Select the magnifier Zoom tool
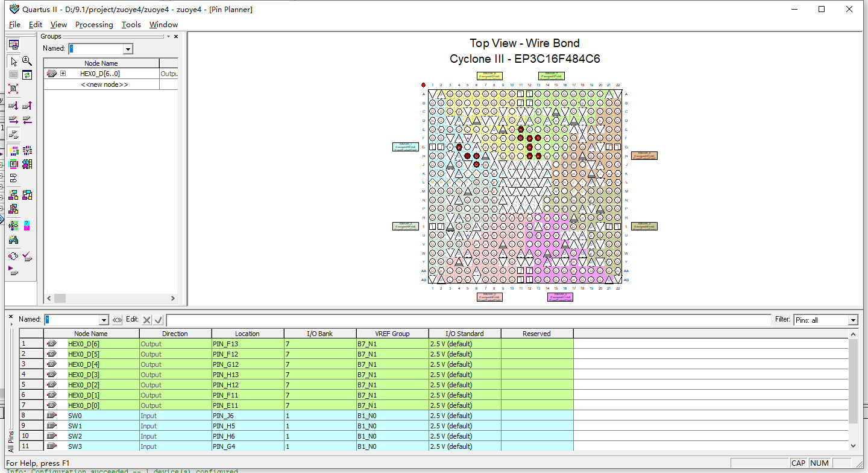 point(27,61)
